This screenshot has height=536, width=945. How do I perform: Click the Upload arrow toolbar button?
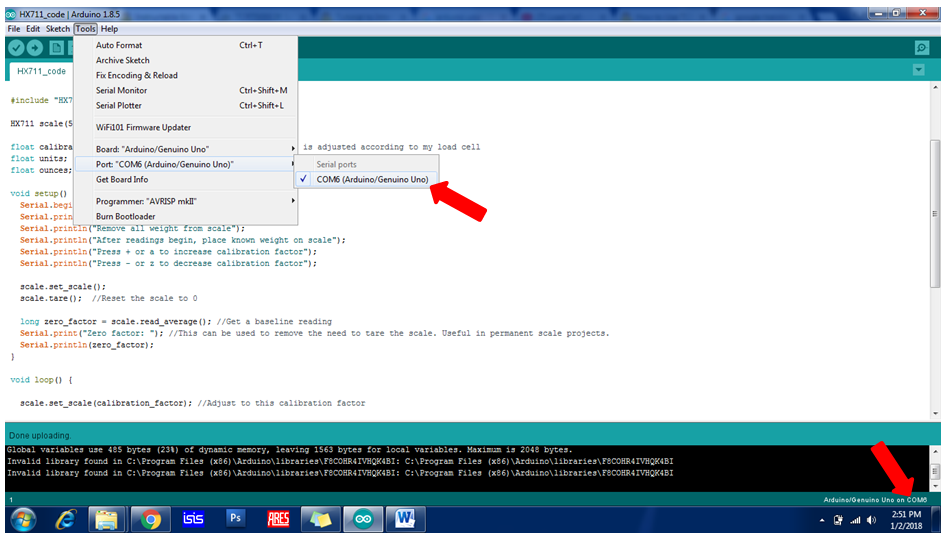point(35,48)
